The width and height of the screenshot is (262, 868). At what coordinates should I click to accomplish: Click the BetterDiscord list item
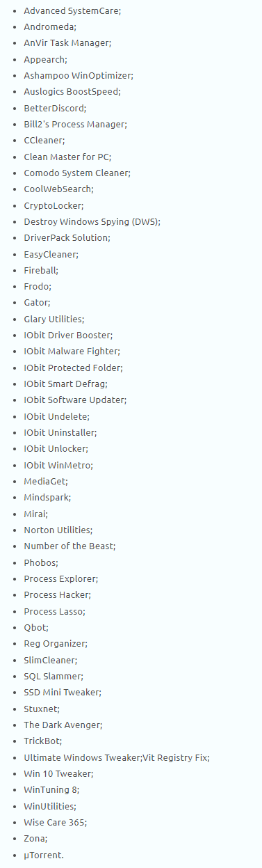(56, 108)
